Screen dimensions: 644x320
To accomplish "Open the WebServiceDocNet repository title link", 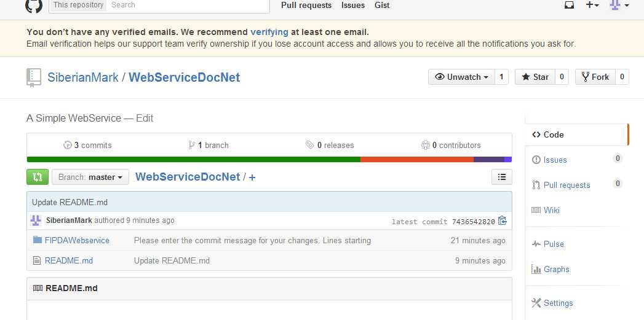I will [x=185, y=77].
